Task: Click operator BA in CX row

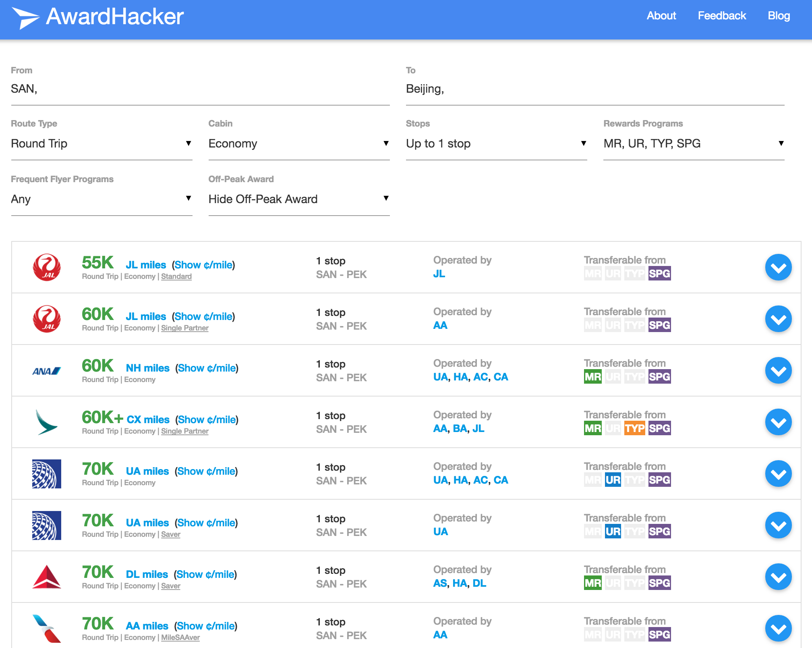Action: (x=460, y=429)
